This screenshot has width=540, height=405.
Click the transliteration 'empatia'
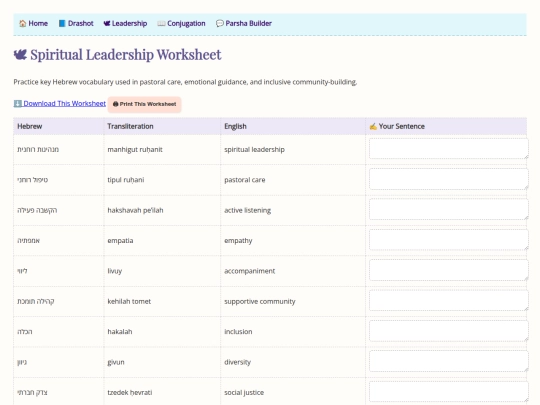[x=120, y=241]
